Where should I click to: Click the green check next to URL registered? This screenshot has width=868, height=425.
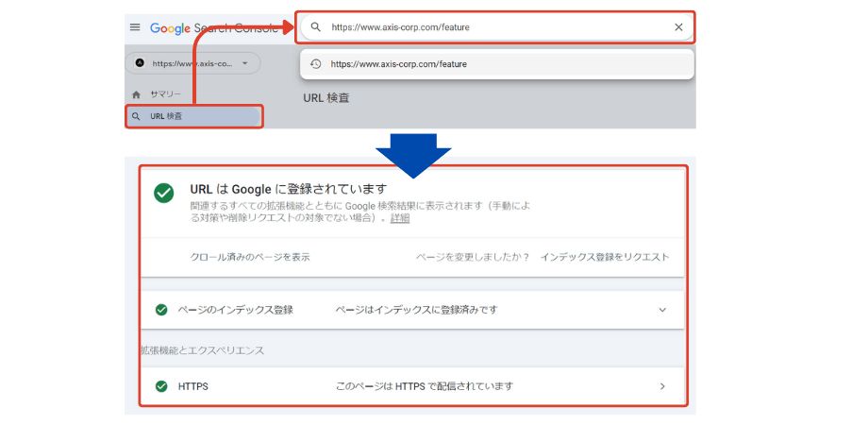[164, 193]
